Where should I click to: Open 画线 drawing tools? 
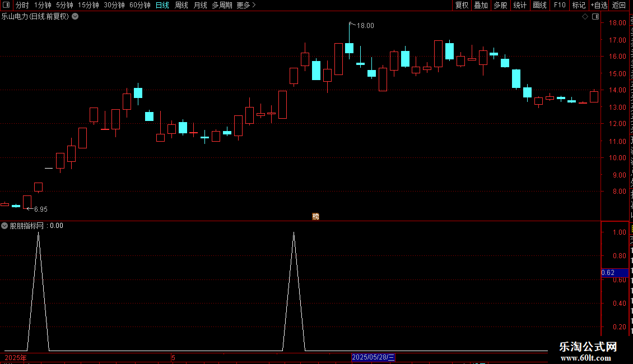coord(539,5)
